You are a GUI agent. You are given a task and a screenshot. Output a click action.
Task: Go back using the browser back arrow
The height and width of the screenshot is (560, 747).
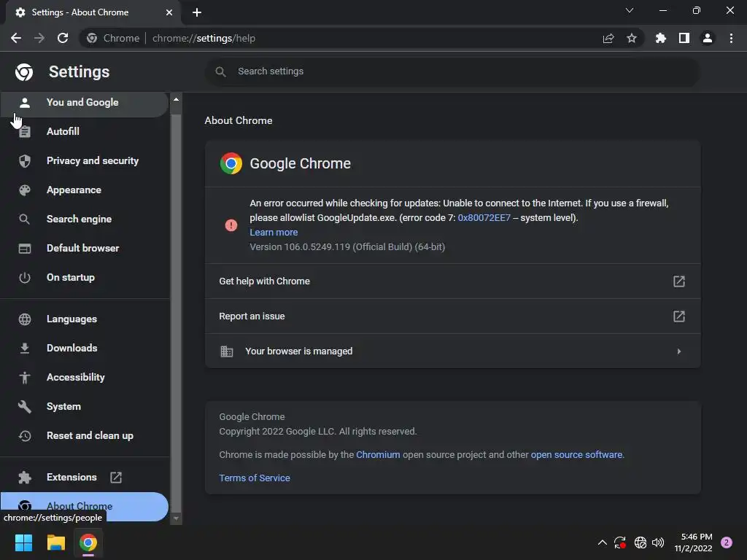(16, 38)
